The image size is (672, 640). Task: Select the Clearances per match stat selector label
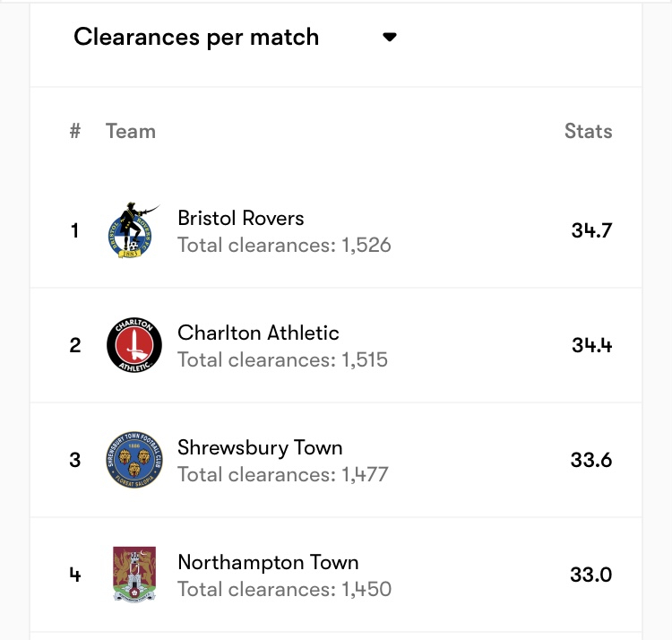tap(196, 38)
